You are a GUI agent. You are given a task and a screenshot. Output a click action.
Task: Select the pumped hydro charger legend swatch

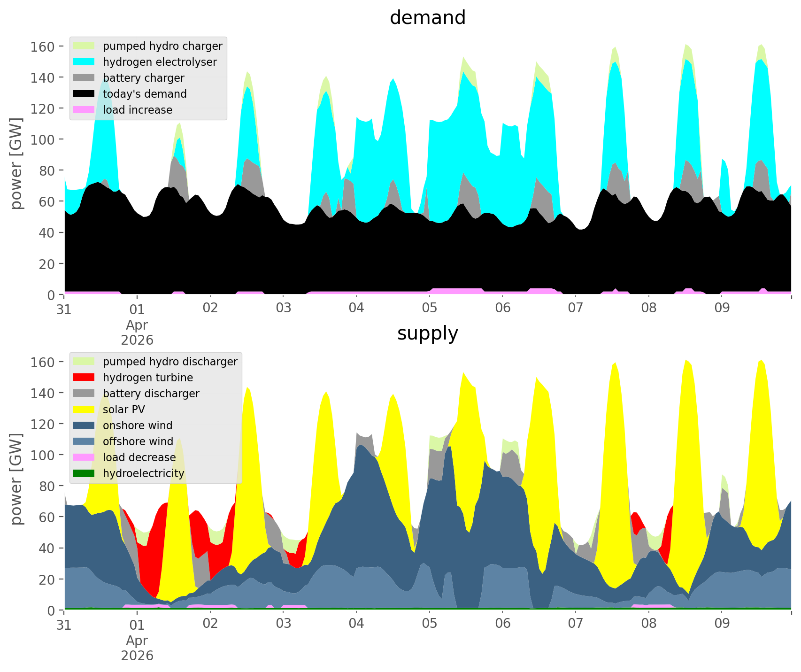tap(84, 46)
